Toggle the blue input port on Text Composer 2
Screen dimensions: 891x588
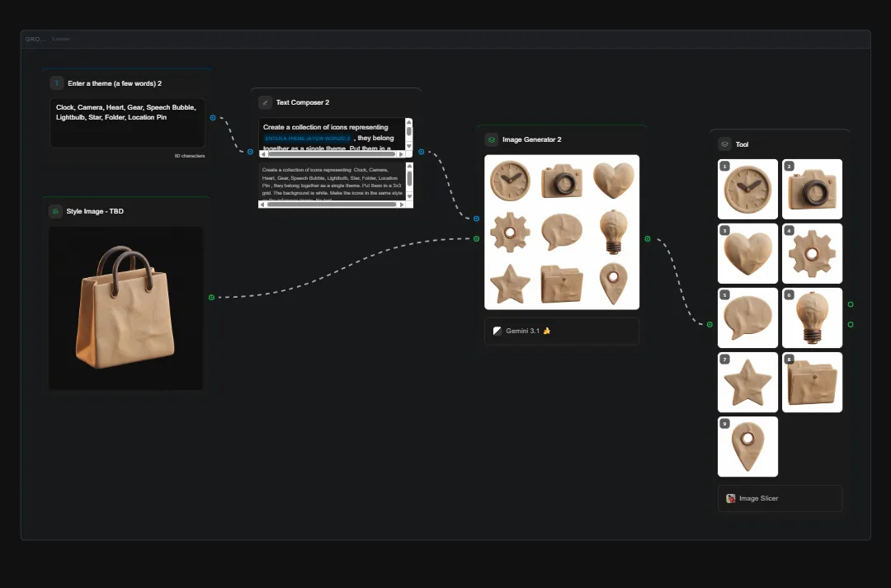point(251,152)
